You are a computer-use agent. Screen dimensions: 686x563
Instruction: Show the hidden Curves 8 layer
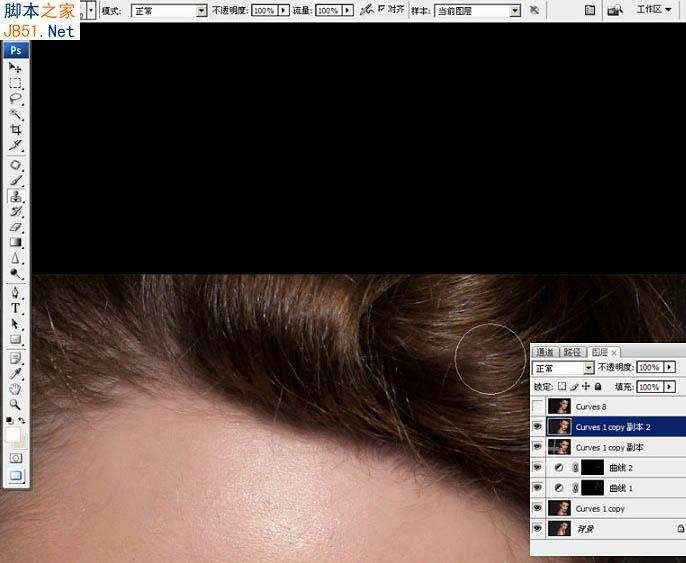538,406
